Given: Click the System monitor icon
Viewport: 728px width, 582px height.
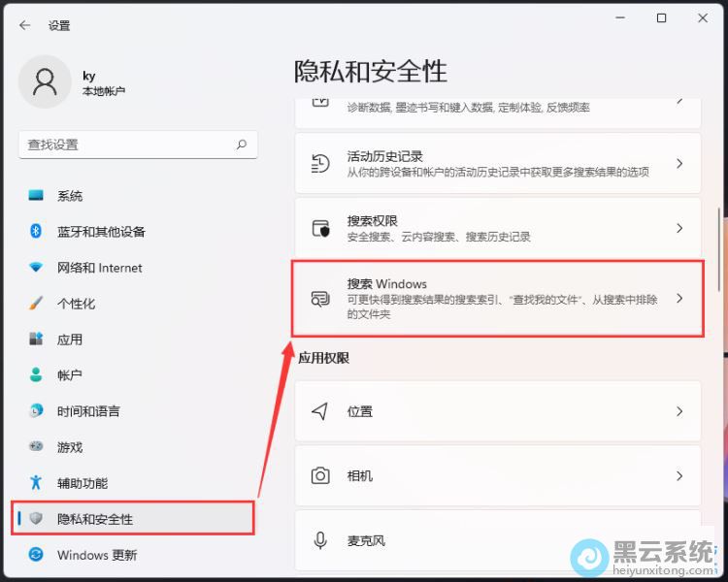Looking at the screenshot, I should coord(36,196).
